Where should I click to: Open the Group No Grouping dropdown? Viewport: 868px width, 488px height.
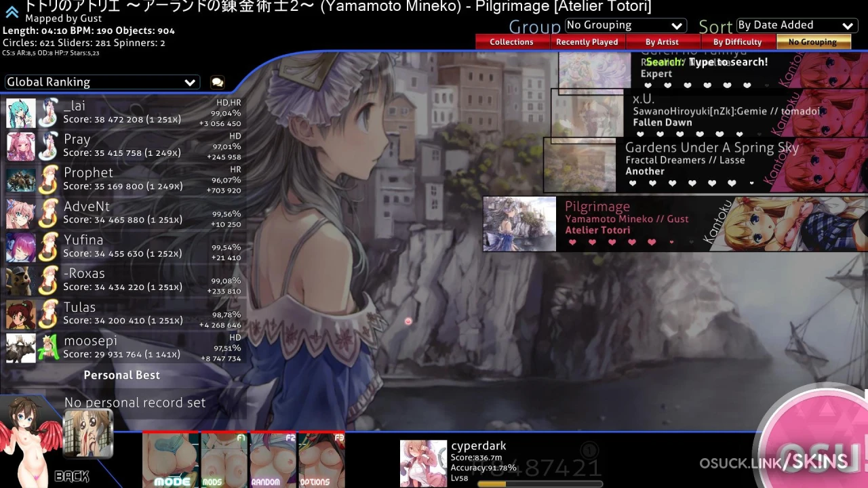[x=625, y=25]
